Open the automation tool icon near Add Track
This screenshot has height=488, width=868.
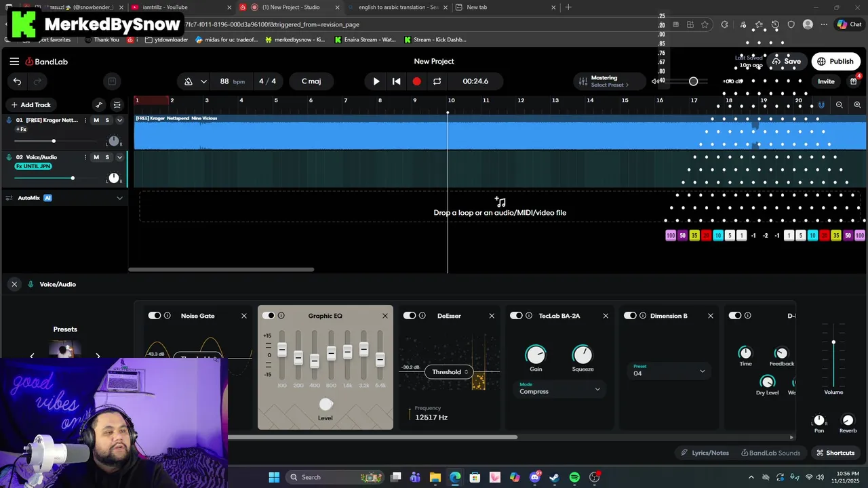[99, 104]
